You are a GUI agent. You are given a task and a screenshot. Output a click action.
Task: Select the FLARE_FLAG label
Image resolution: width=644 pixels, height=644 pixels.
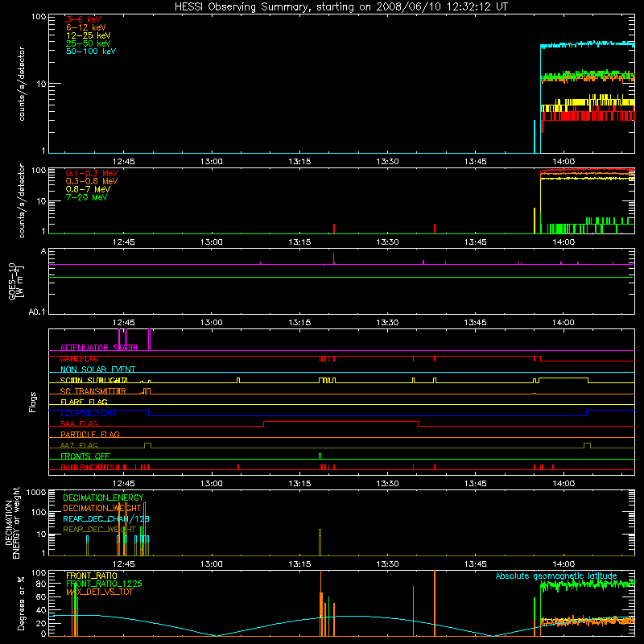[84, 402]
